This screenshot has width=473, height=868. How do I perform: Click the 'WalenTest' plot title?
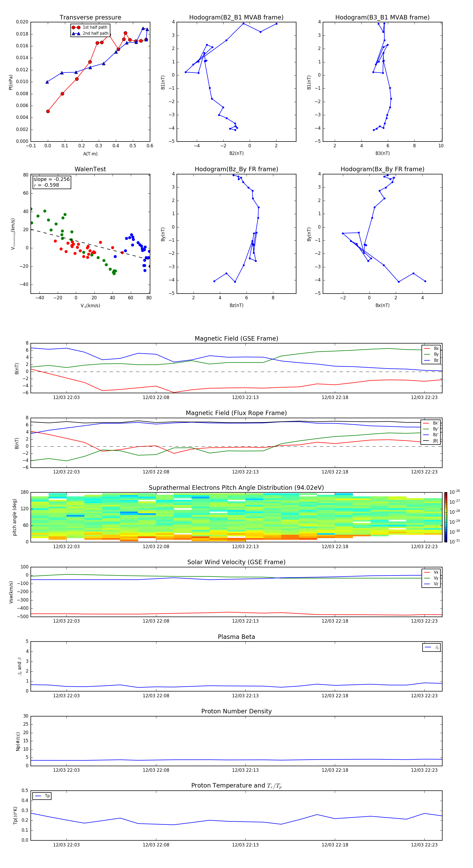pyautogui.click(x=90, y=169)
